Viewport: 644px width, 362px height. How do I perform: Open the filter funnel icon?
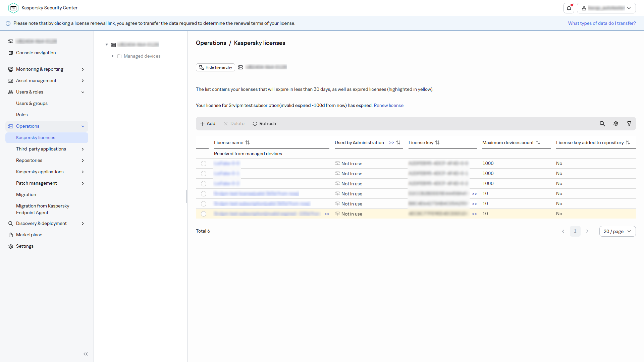[629, 124]
